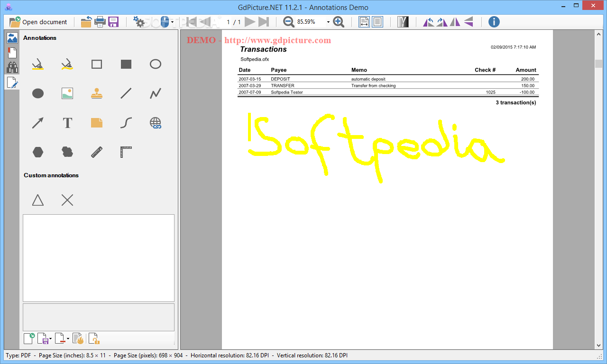Fit the whole page in the view

(377, 22)
